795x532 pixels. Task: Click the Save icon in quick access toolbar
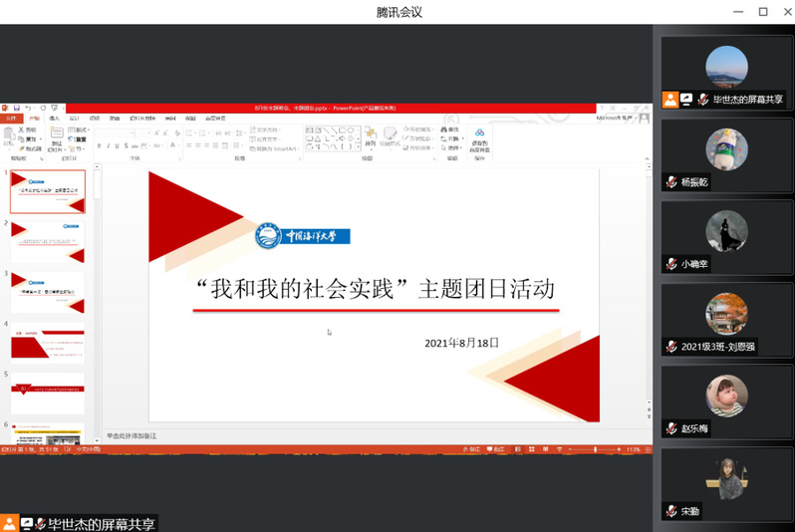16,107
